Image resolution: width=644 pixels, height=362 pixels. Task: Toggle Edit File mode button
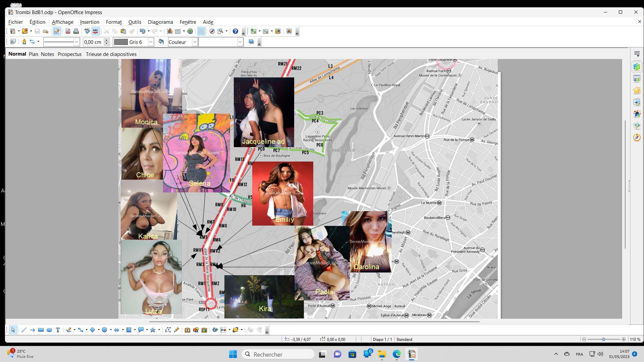pos(56,31)
